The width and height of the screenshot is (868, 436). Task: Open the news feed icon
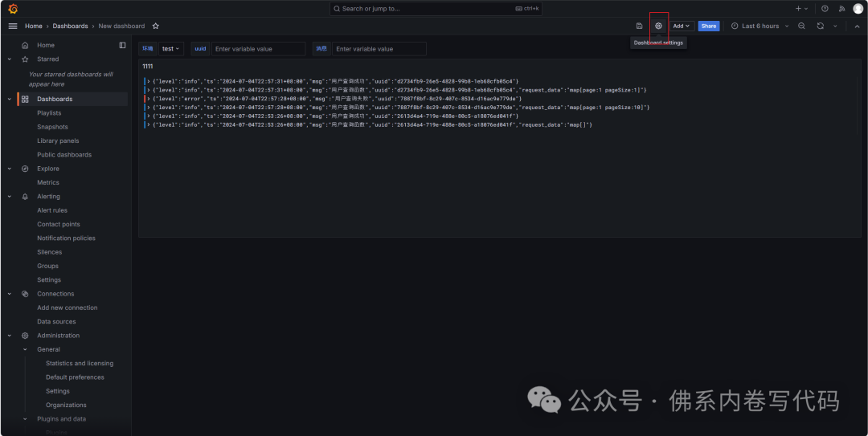point(842,8)
